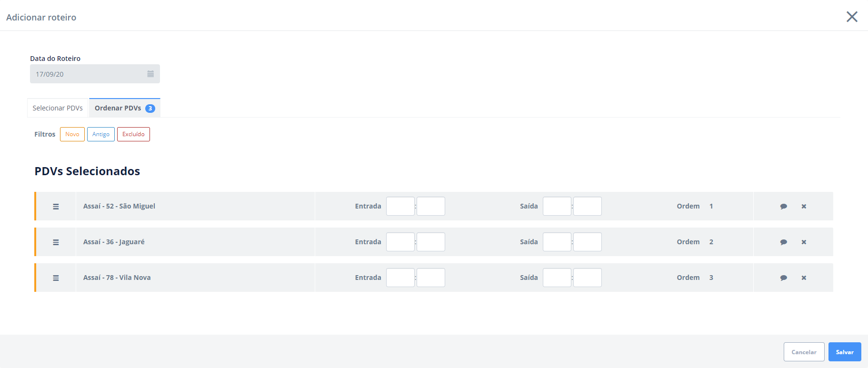Click the Saída minutes field for Vila Nova
The height and width of the screenshot is (368, 868).
(587, 278)
